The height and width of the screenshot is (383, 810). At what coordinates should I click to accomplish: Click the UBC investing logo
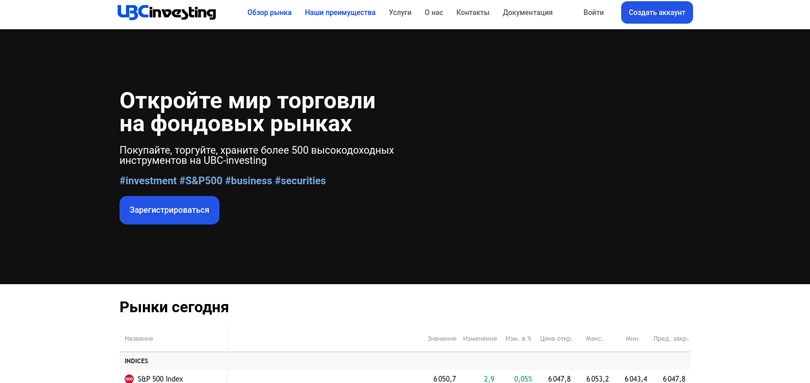tap(166, 12)
